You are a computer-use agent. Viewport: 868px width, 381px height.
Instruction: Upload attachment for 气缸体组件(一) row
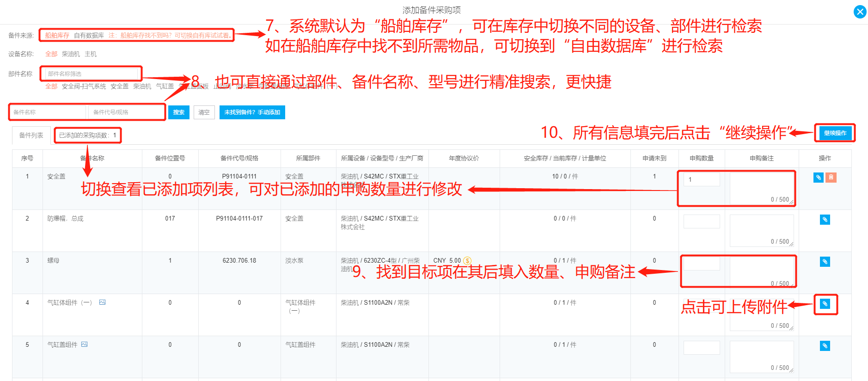[x=825, y=304]
